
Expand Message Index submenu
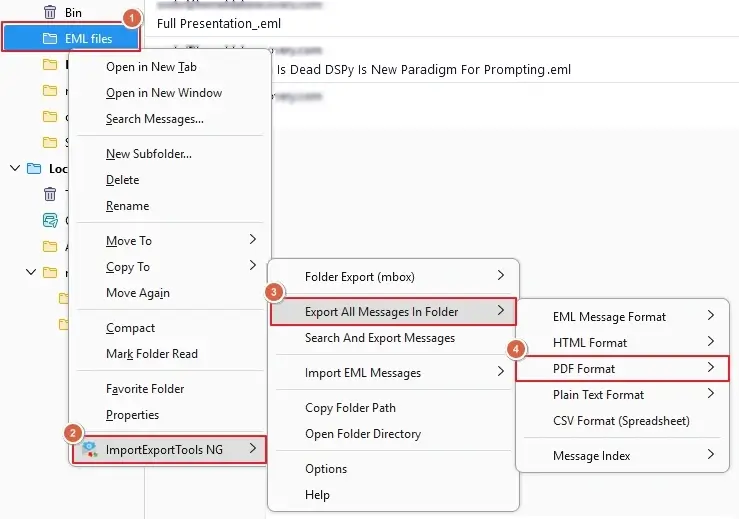623,455
